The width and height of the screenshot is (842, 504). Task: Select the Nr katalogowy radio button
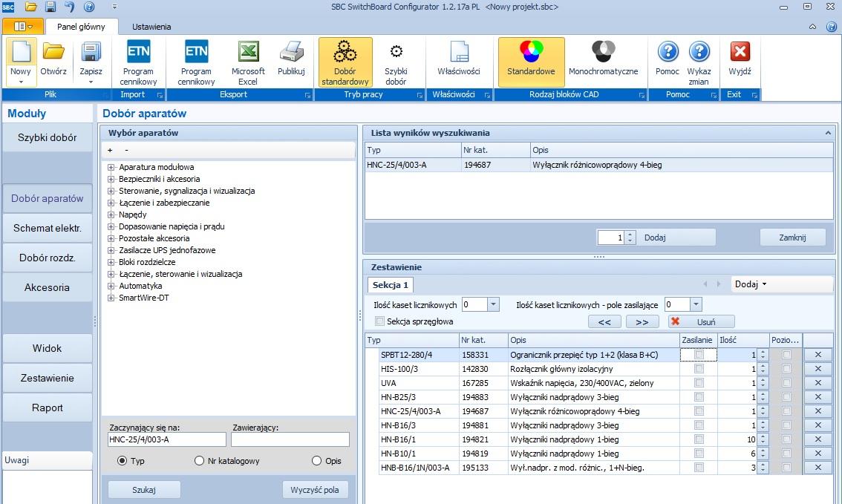tap(199, 461)
